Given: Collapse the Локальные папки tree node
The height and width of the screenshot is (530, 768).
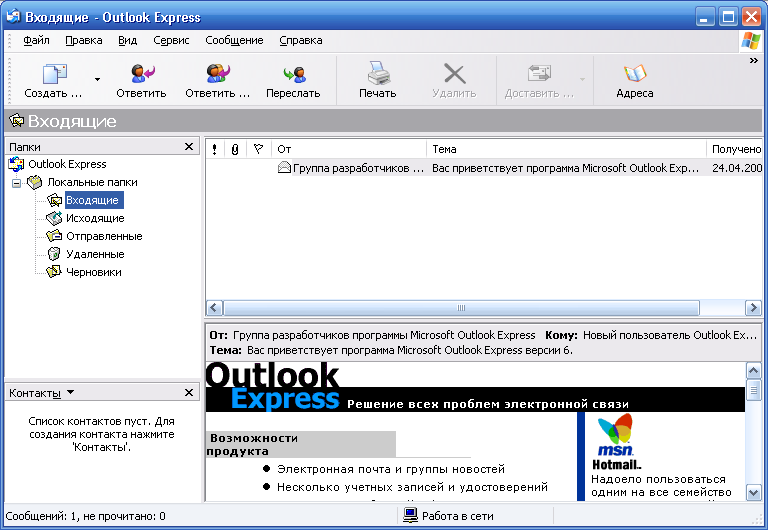Looking at the screenshot, I should coord(17,183).
